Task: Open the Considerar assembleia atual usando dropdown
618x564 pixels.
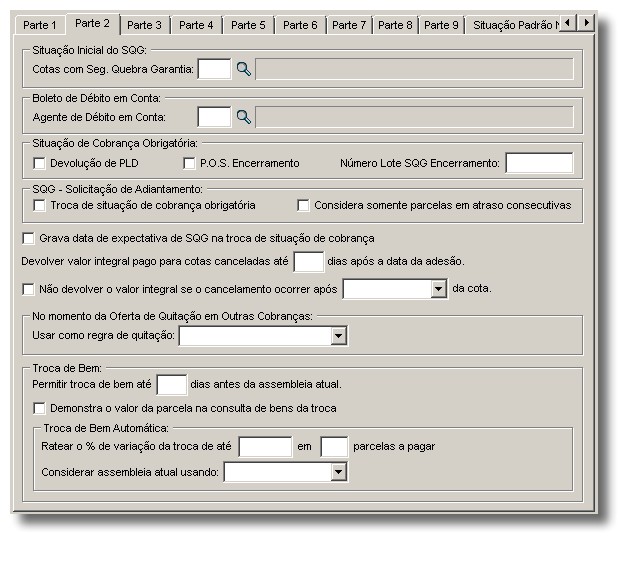Action: tap(338, 472)
